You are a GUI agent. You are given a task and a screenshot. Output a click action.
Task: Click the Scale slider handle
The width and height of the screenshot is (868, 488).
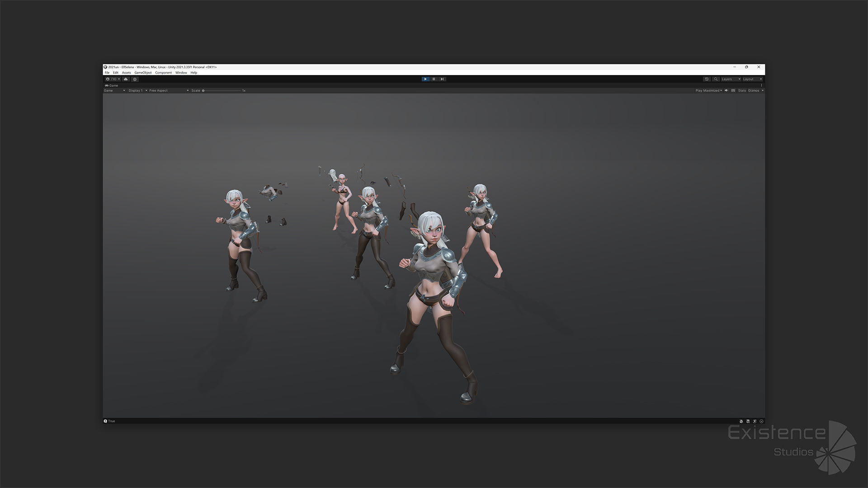[203, 90]
